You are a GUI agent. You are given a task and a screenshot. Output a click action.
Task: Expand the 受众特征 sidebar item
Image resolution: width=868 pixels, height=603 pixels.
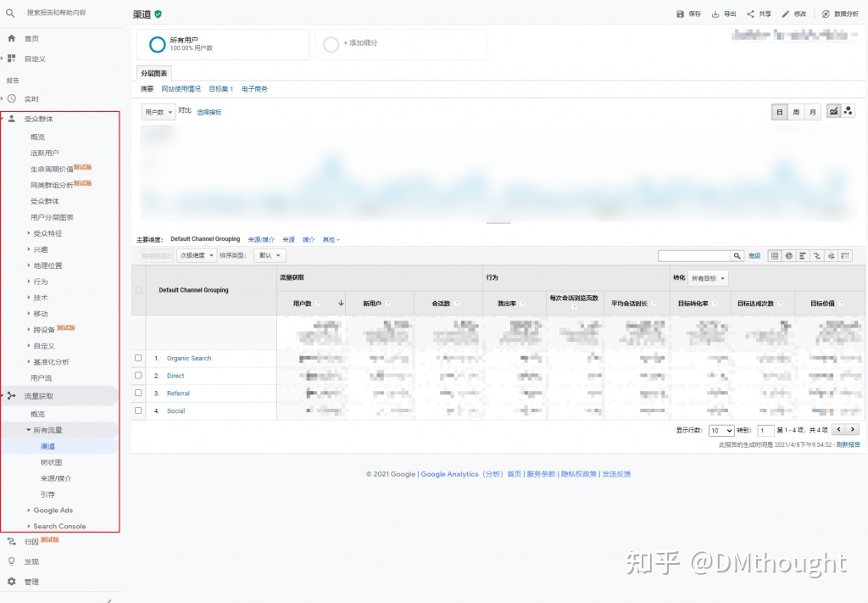(47, 233)
